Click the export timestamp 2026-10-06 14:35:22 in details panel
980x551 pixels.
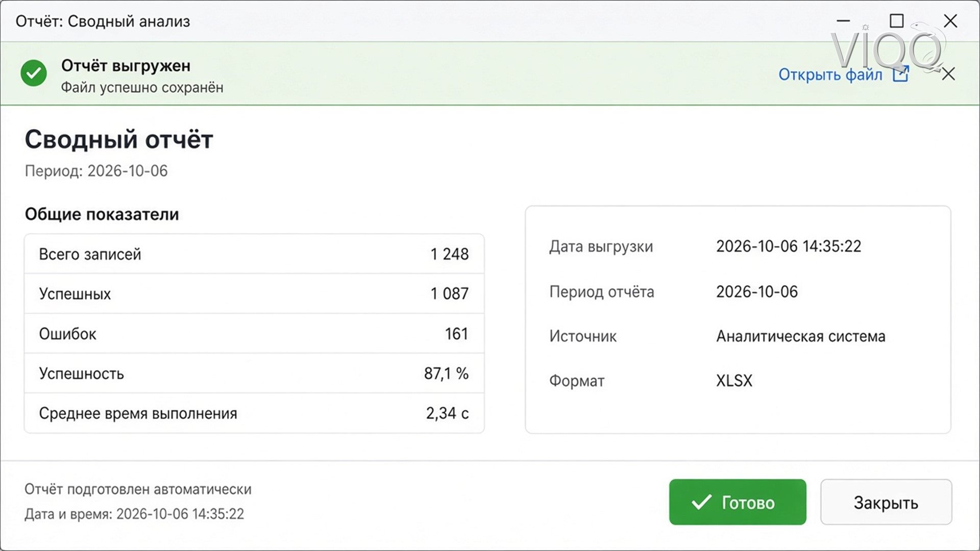pos(789,246)
